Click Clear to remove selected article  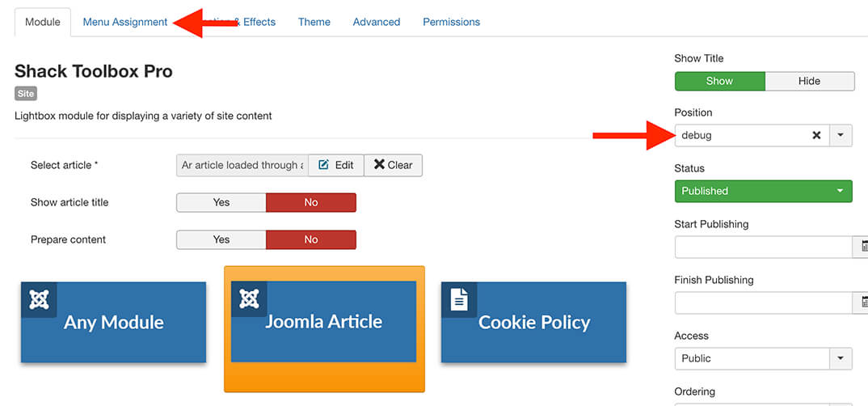click(x=393, y=165)
